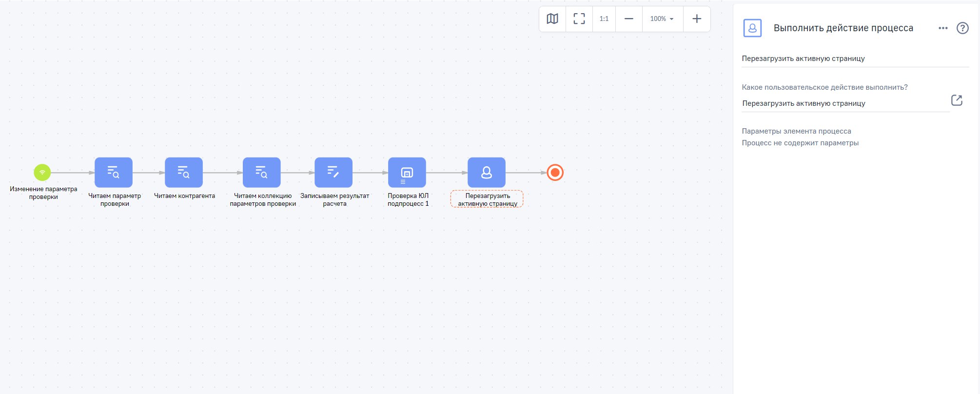This screenshot has width=980, height=394.
Task: Select the 'Читаем контрагента' read data element
Action: pos(184,172)
